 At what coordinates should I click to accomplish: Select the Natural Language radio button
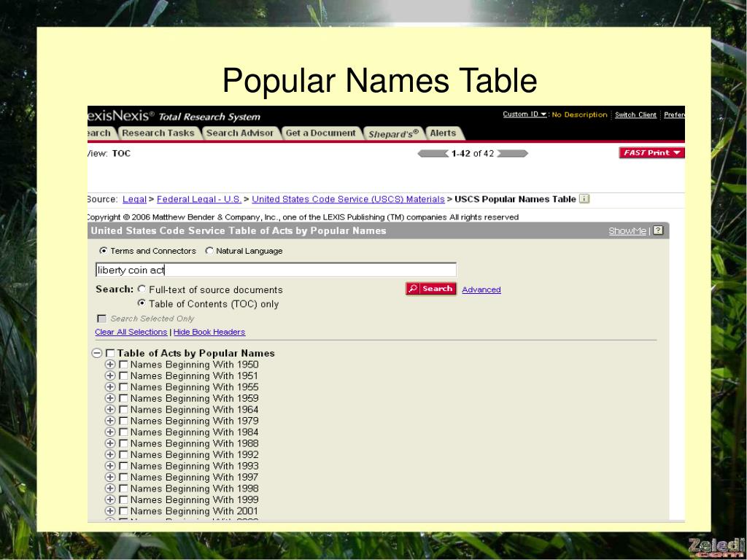pos(209,251)
